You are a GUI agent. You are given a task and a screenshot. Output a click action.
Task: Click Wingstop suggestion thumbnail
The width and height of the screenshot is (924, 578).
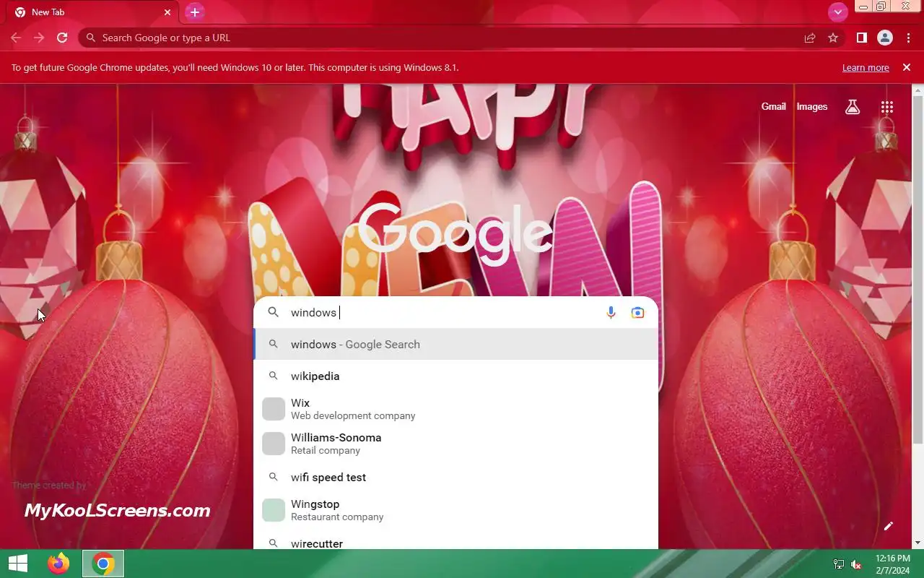[274, 510]
